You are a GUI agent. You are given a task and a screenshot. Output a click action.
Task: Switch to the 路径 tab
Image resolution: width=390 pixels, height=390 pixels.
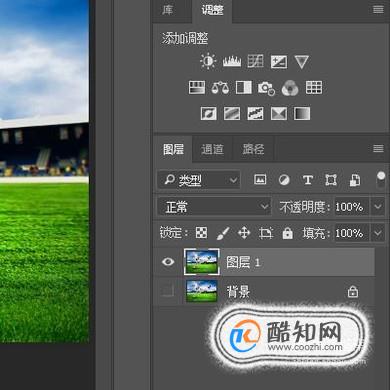(253, 149)
